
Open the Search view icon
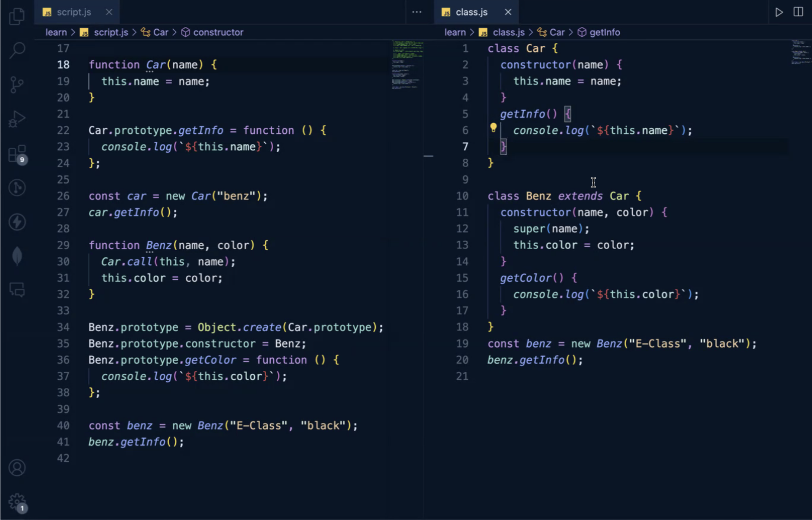click(x=17, y=50)
